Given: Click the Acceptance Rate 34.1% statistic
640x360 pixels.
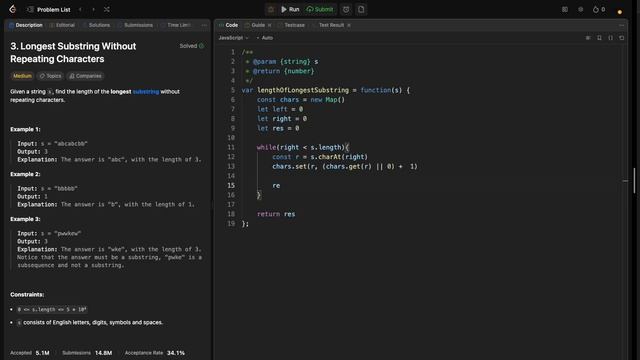Looking at the screenshot, I should [x=155, y=353].
